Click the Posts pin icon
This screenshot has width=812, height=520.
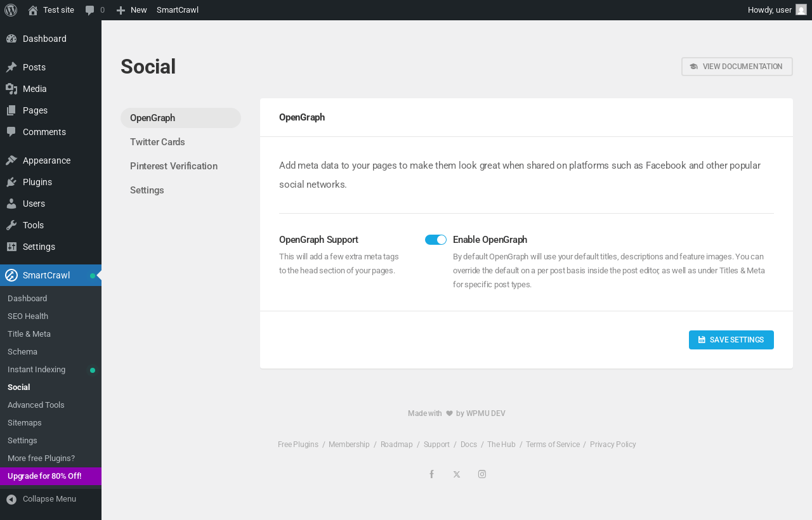pos(11,67)
